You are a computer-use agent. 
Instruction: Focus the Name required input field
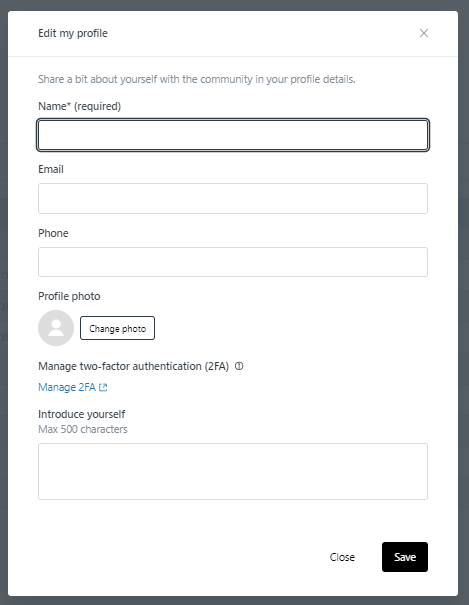pos(233,135)
